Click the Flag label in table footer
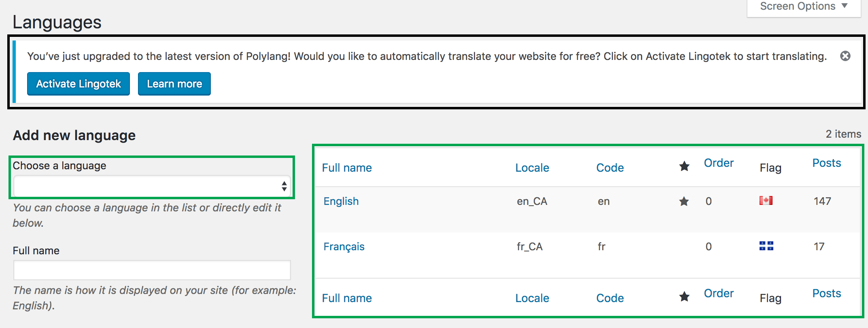This screenshot has width=868, height=328. pyautogui.click(x=770, y=298)
